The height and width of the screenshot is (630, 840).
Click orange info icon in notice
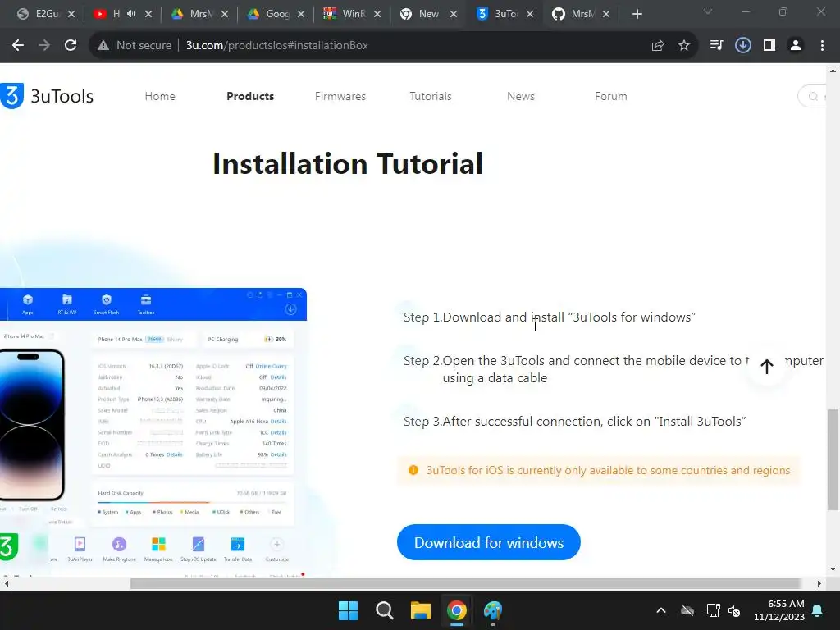coord(413,470)
